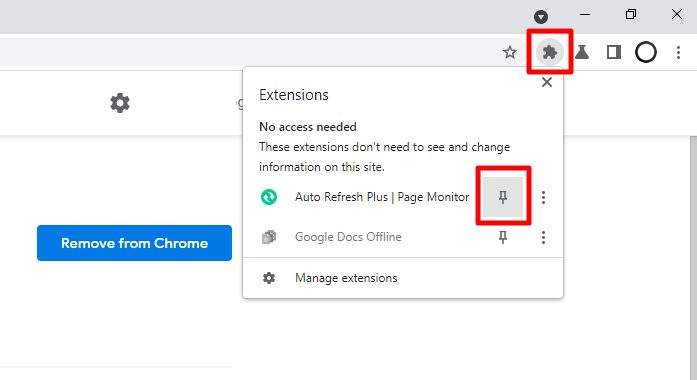Pin Google Docs Offline extension
Viewport: 697px width, 380px height.
[x=503, y=237]
